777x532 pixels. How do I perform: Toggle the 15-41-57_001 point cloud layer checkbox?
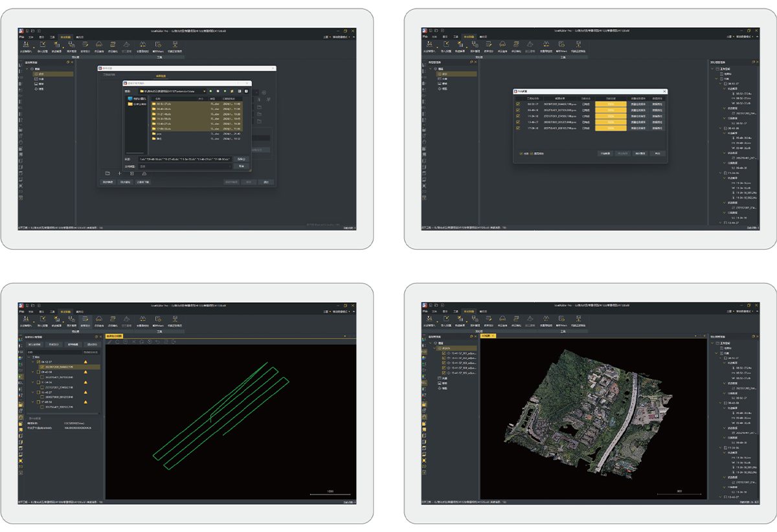pos(444,353)
